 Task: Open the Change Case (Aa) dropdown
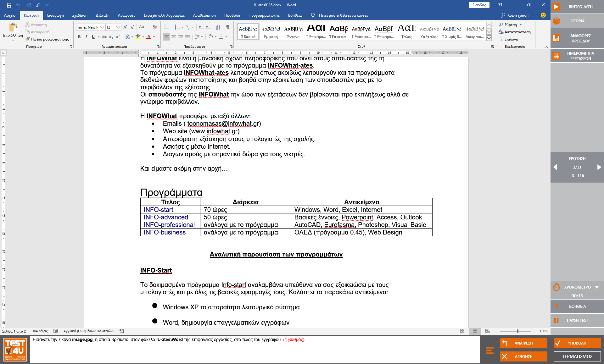143,27
